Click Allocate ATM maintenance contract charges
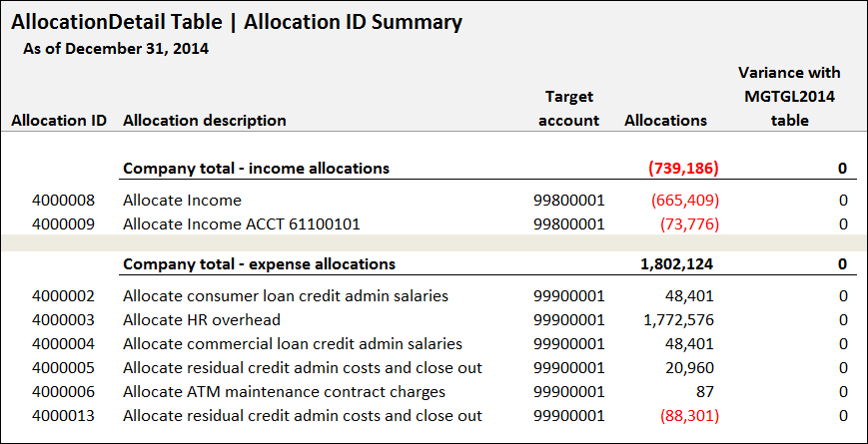The height and width of the screenshot is (444, 868). coord(284,391)
